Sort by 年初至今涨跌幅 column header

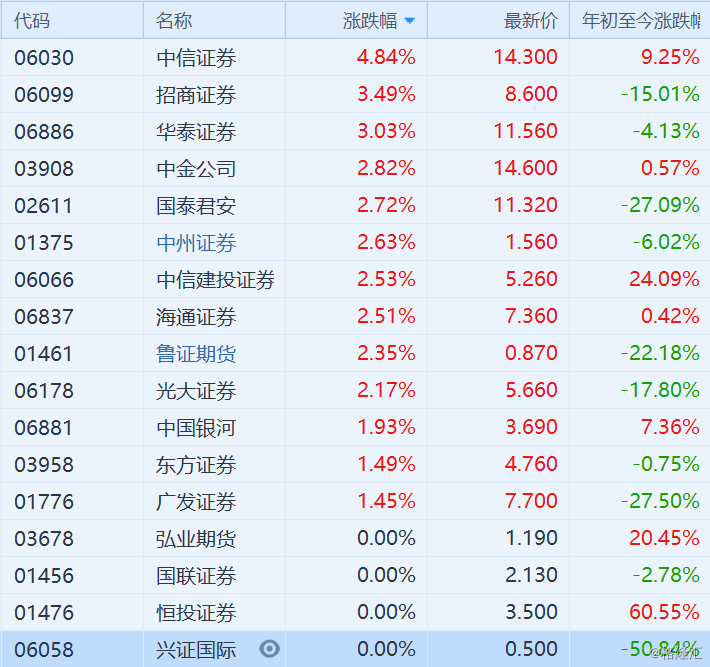tap(641, 21)
